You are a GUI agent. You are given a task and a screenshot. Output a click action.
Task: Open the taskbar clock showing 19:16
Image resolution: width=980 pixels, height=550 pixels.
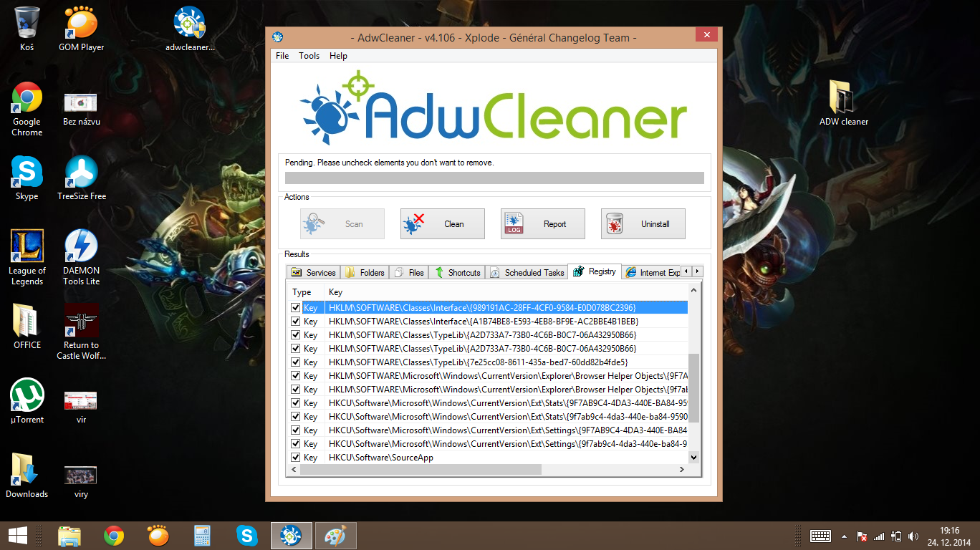click(948, 536)
